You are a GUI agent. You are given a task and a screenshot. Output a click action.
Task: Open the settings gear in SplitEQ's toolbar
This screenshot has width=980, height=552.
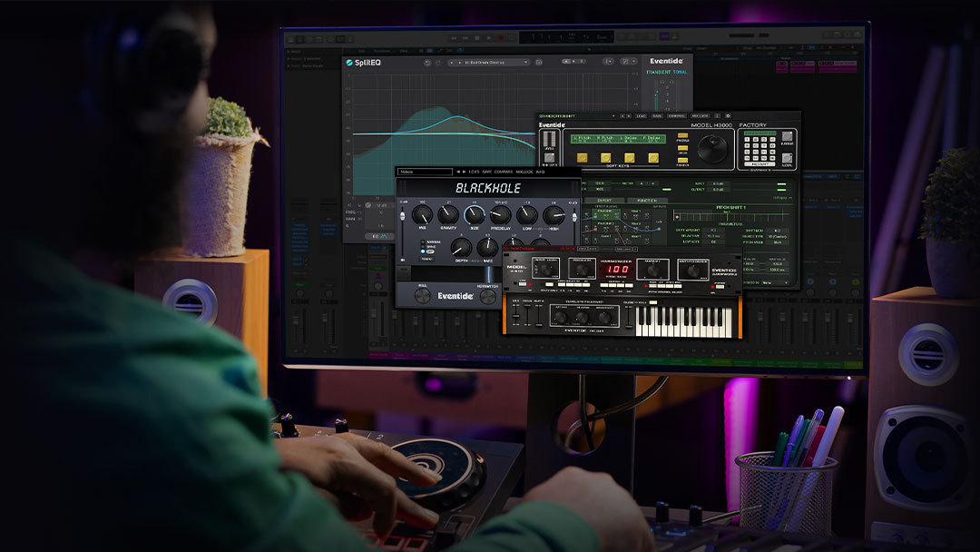point(538,64)
